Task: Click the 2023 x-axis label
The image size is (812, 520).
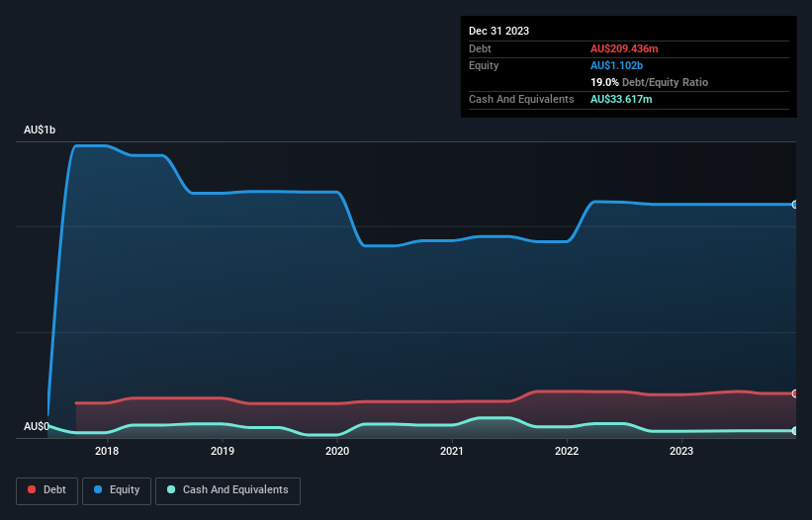Action: click(x=681, y=451)
